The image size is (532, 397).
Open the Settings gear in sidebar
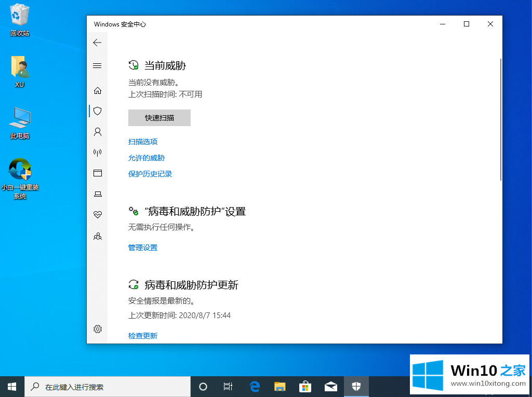click(x=98, y=329)
